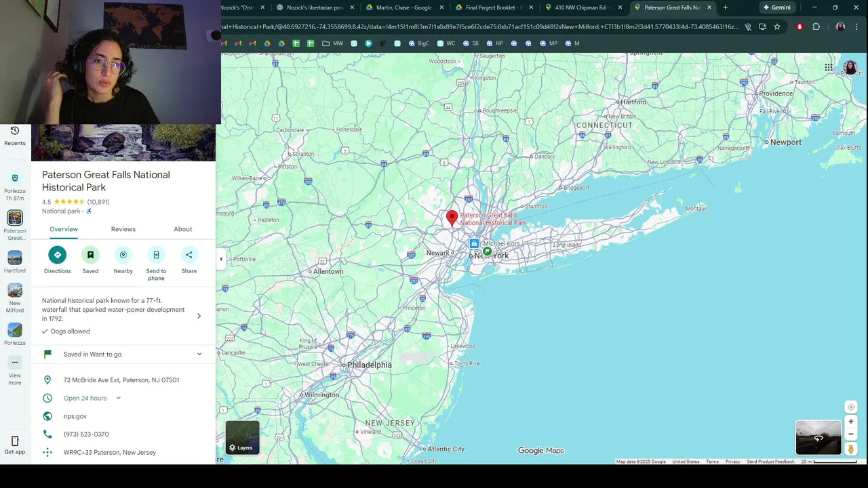
Task: Switch to the Overview tab
Action: (64, 229)
